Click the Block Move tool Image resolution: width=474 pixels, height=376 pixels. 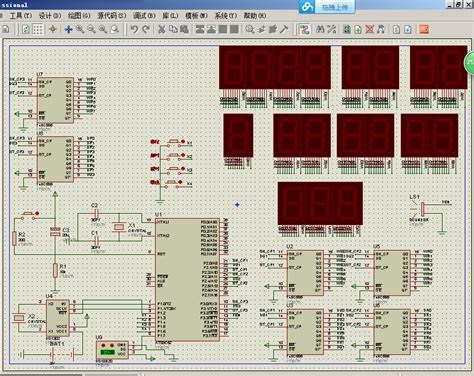(x=211, y=29)
